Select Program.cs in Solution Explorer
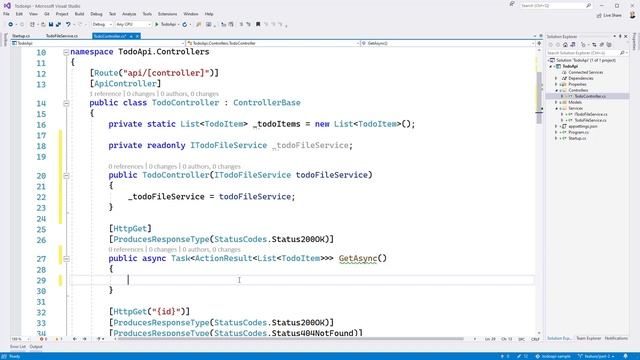 pyautogui.click(x=578, y=132)
